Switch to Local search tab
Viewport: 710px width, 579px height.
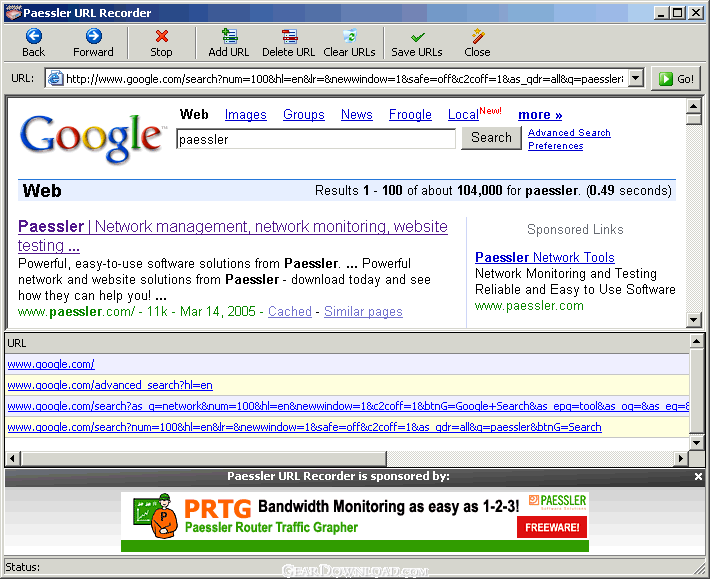[x=463, y=115]
